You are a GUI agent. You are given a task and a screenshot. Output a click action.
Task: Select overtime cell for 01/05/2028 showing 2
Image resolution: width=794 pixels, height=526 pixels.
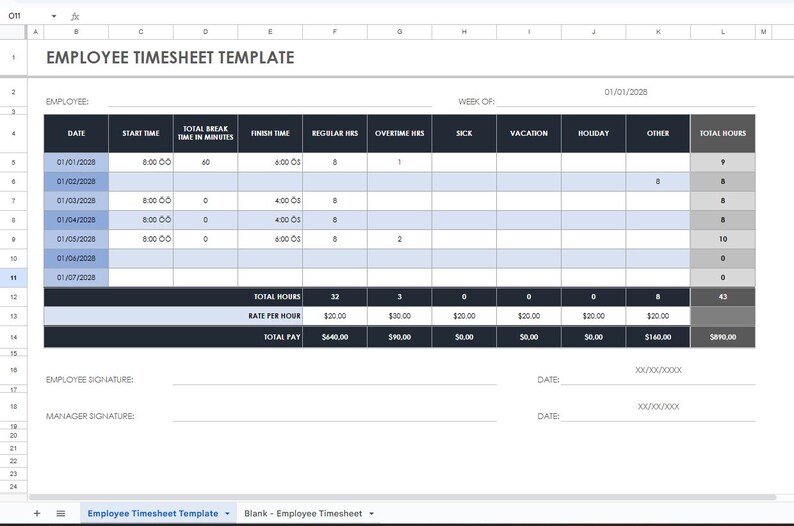tap(400, 239)
